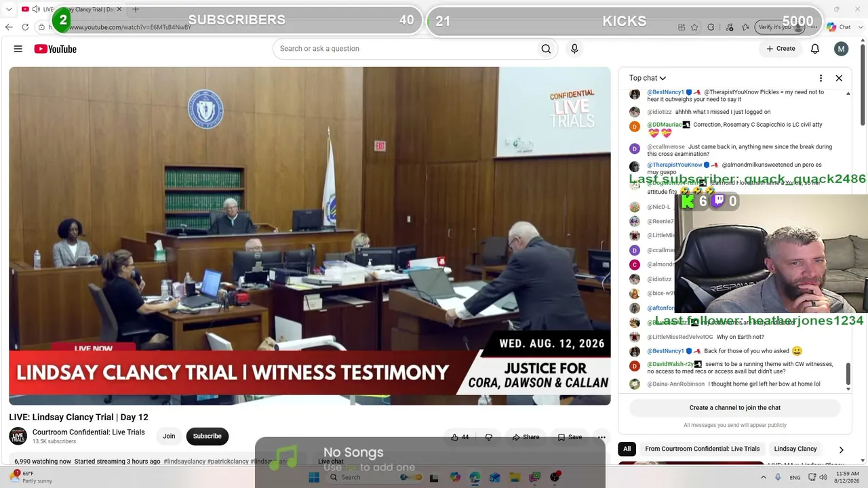Image resolution: width=868 pixels, height=488 pixels.
Task: Open the weather widget on taskbar
Action: point(31,476)
